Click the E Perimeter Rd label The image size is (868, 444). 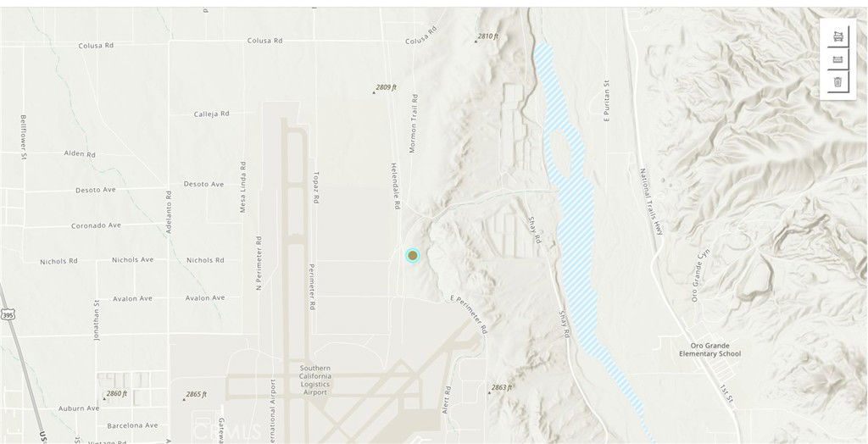469,314
